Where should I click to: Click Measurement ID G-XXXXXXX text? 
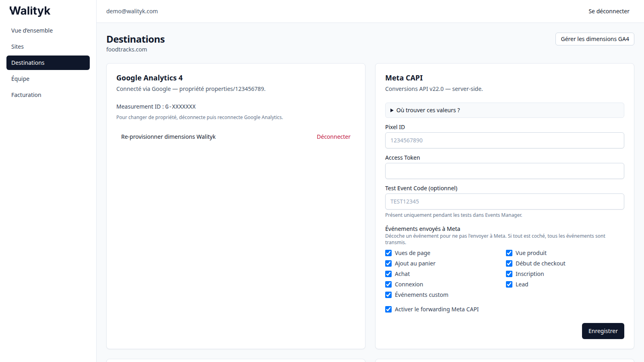pyautogui.click(x=156, y=107)
